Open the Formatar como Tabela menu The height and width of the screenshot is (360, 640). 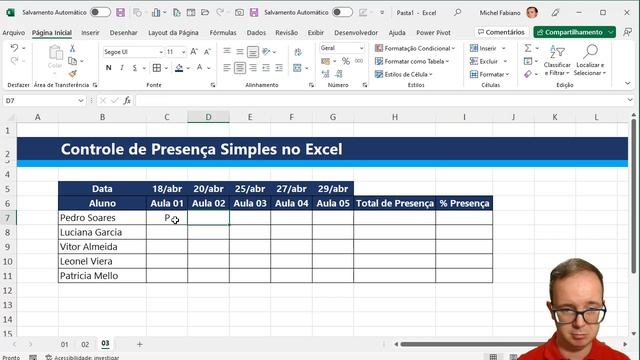click(412, 61)
